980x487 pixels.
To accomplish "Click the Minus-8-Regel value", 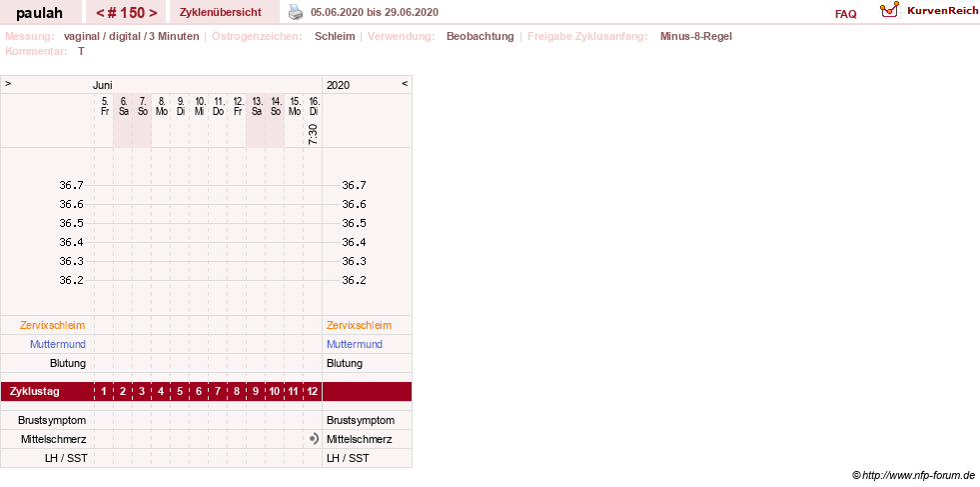I will [695, 36].
